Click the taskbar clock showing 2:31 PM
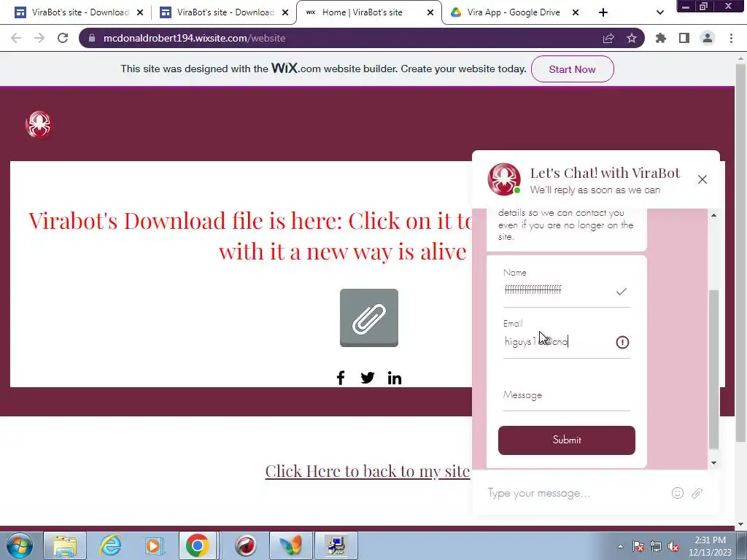Image resolution: width=747 pixels, height=560 pixels. point(710,546)
